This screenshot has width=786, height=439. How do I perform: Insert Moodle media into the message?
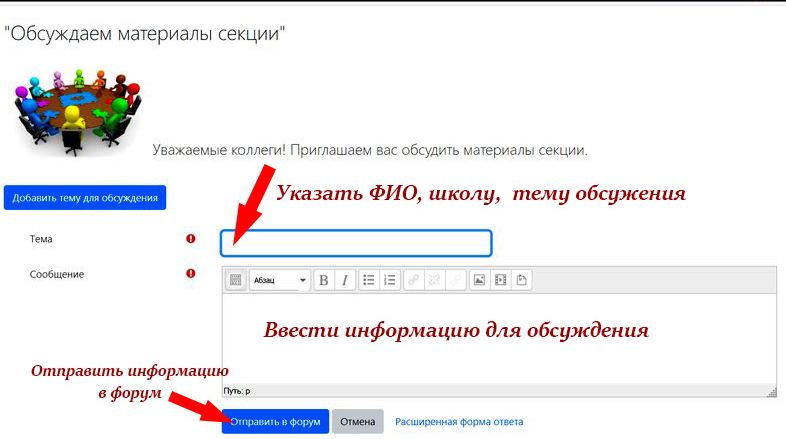[500, 281]
